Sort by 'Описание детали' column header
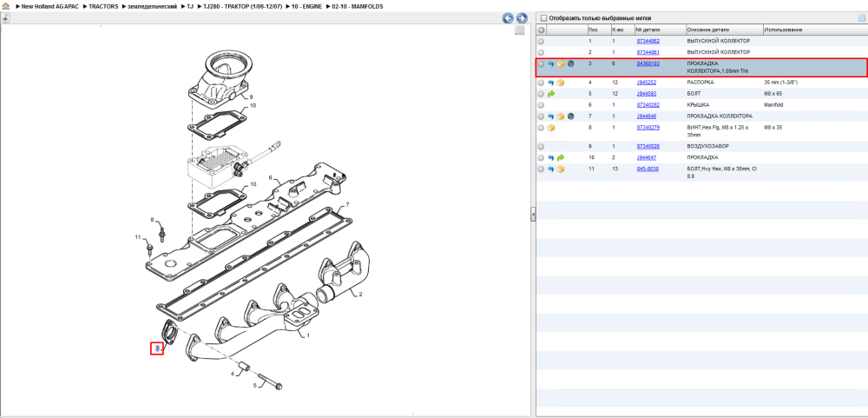Viewport: 868px width, 418px height. click(724, 30)
